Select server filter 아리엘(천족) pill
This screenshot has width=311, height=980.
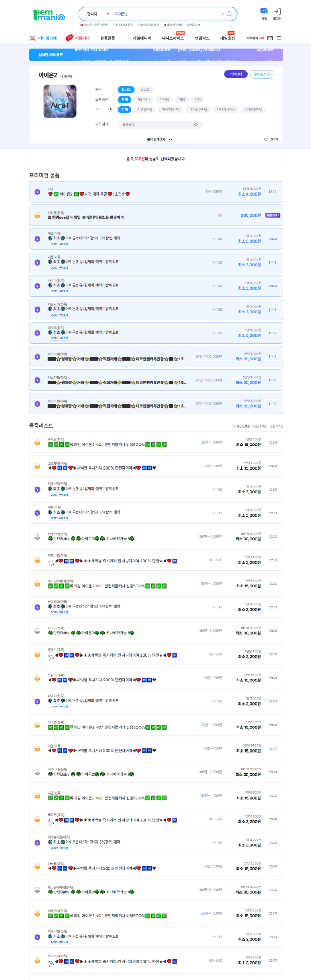pos(171,110)
